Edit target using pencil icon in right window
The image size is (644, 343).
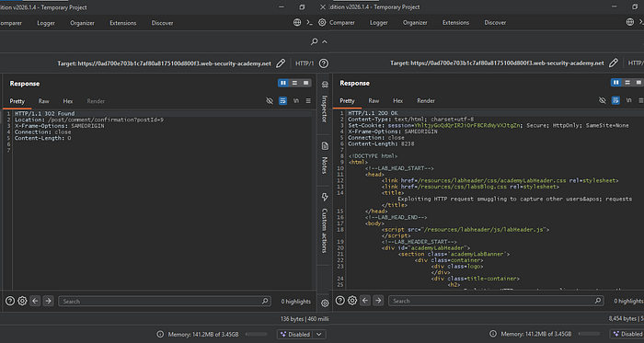point(614,63)
